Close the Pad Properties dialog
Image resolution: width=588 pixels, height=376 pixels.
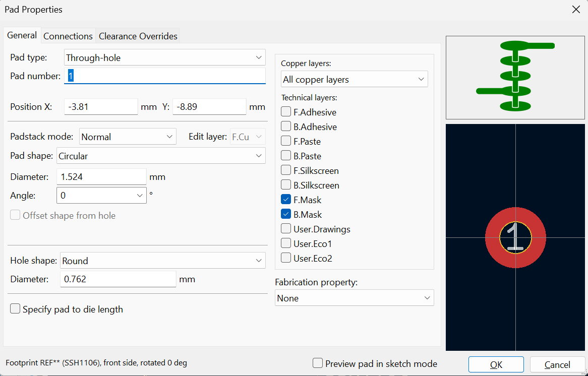(x=576, y=10)
